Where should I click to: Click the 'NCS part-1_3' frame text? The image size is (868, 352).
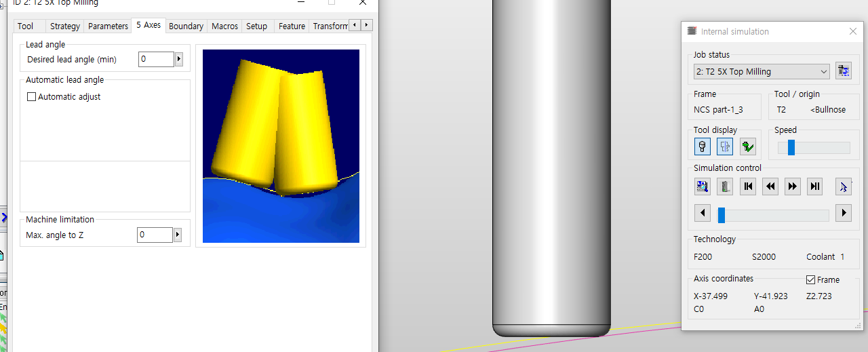(x=718, y=109)
